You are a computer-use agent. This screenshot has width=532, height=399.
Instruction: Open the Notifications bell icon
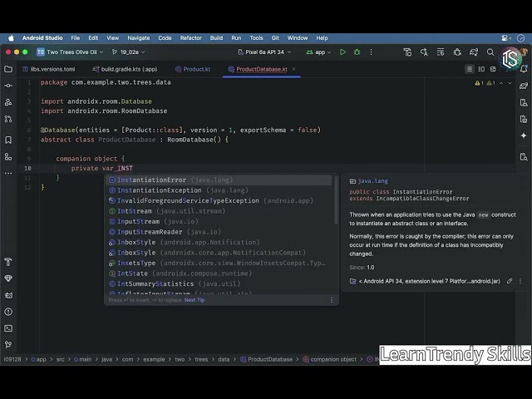pos(524,69)
